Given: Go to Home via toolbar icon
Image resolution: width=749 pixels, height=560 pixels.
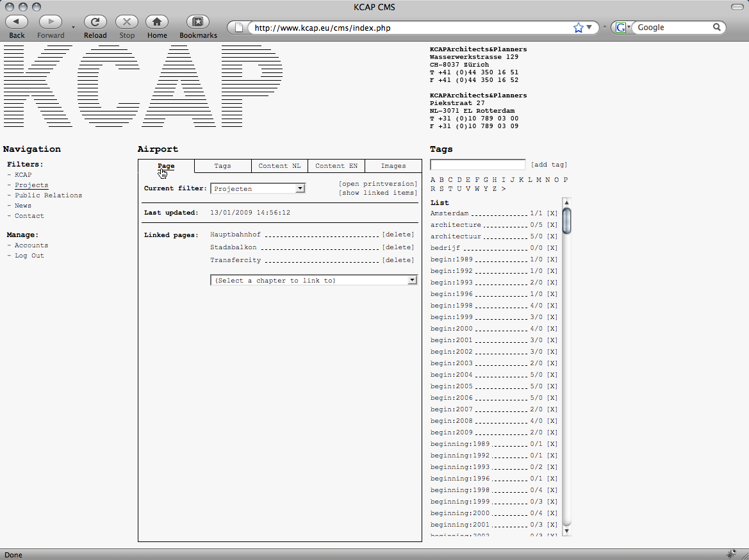Looking at the screenshot, I should point(156,22).
